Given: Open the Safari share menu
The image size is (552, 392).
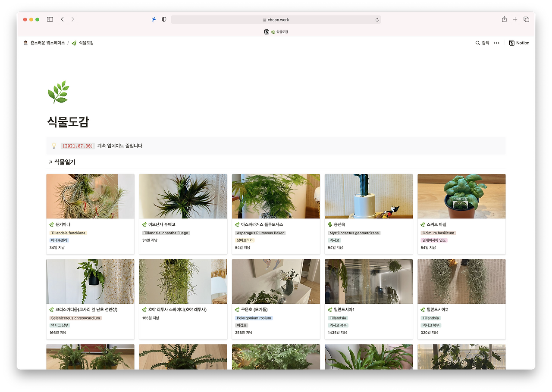Looking at the screenshot, I should pyautogui.click(x=504, y=19).
